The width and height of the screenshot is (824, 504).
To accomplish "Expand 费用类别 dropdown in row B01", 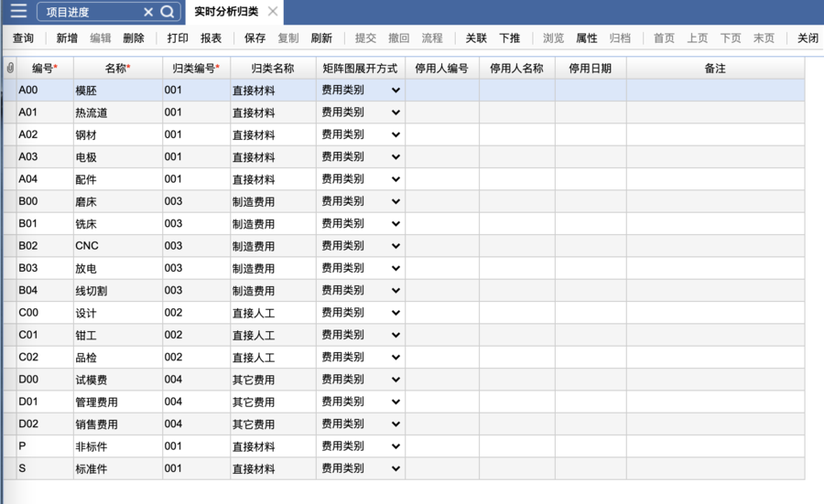I will [x=396, y=224].
